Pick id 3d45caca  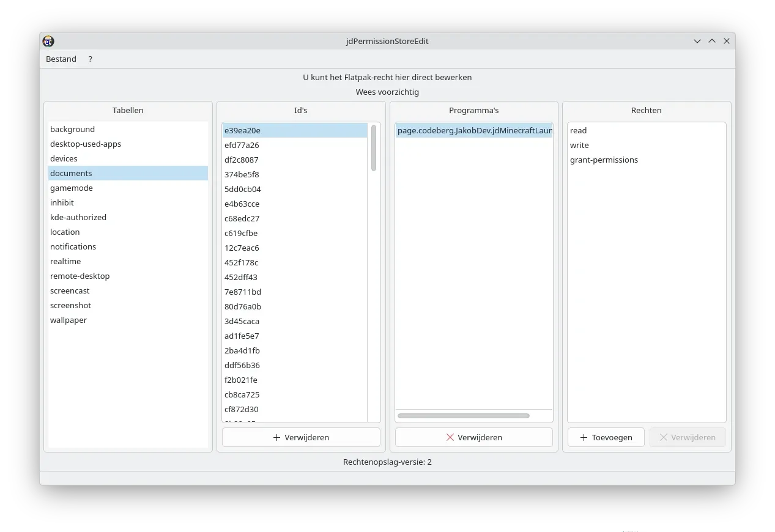click(295, 321)
